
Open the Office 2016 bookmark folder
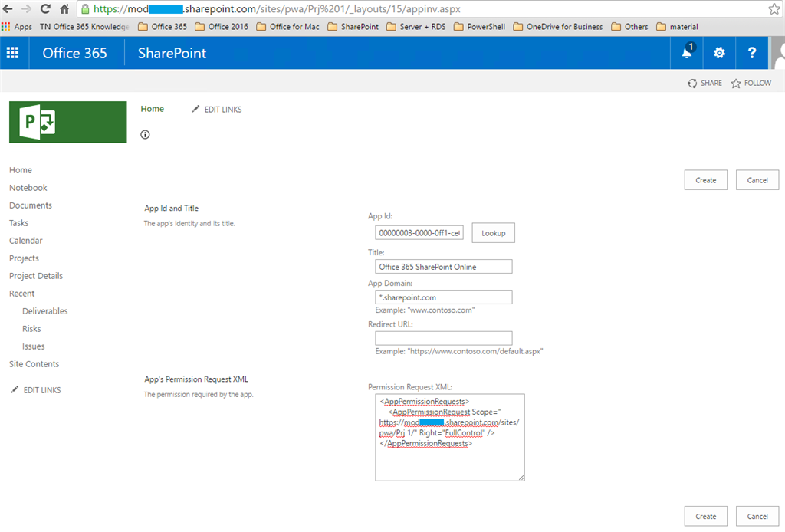pos(222,27)
